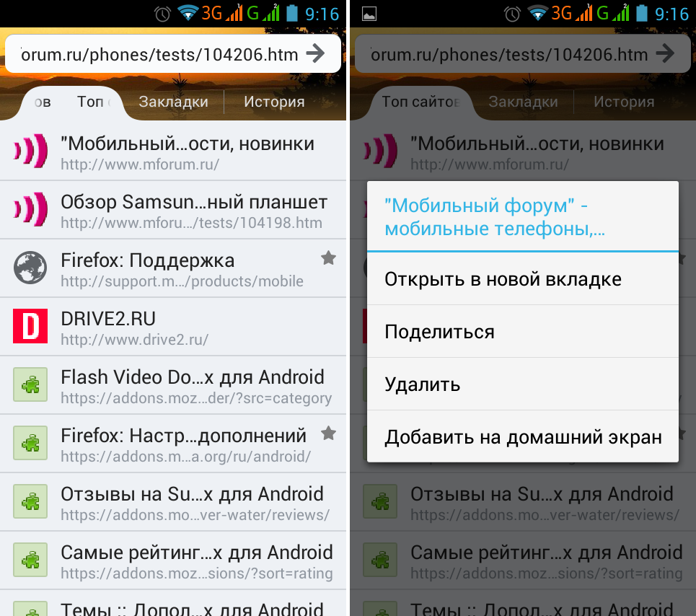The image size is (696, 616).
Task: Click the right screen URL address field
Action: point(522,53)
